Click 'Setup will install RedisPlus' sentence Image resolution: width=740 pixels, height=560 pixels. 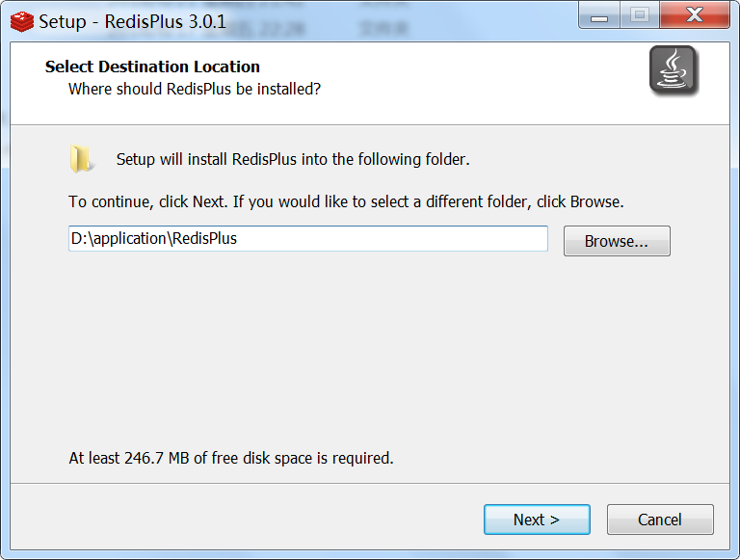[293, 159]
